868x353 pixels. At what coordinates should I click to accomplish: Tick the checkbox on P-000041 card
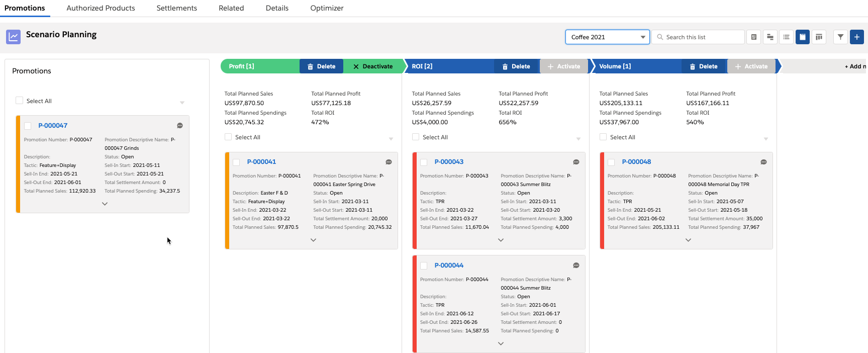click(236, 162)
